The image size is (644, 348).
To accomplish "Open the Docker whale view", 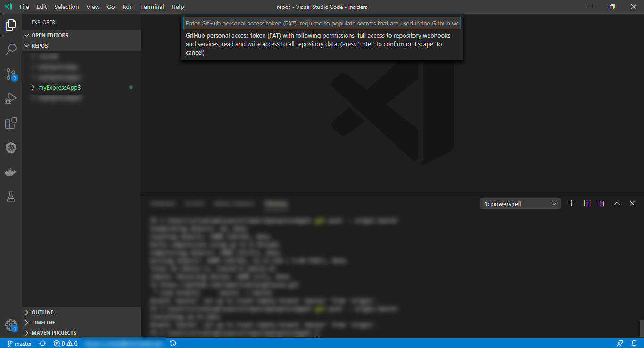I will click(x=11, y=172).
